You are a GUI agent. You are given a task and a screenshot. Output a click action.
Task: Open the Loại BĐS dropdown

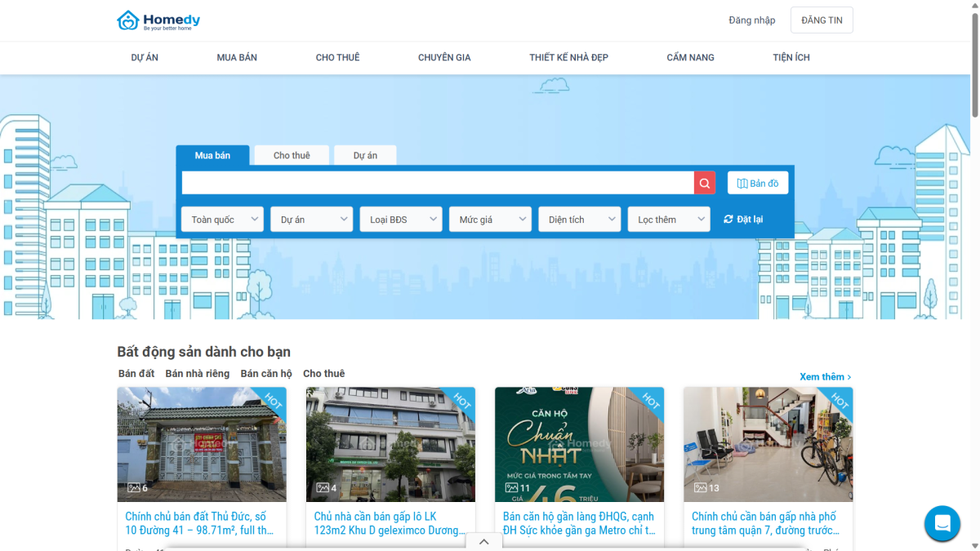(x=400, y=220)
